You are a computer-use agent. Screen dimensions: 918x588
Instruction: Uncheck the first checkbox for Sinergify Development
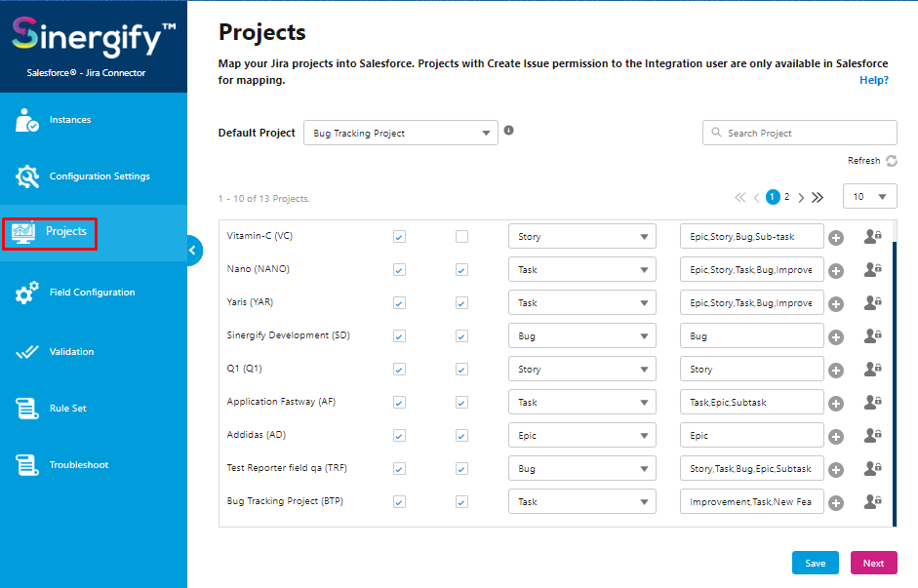[x=399, y=335]
